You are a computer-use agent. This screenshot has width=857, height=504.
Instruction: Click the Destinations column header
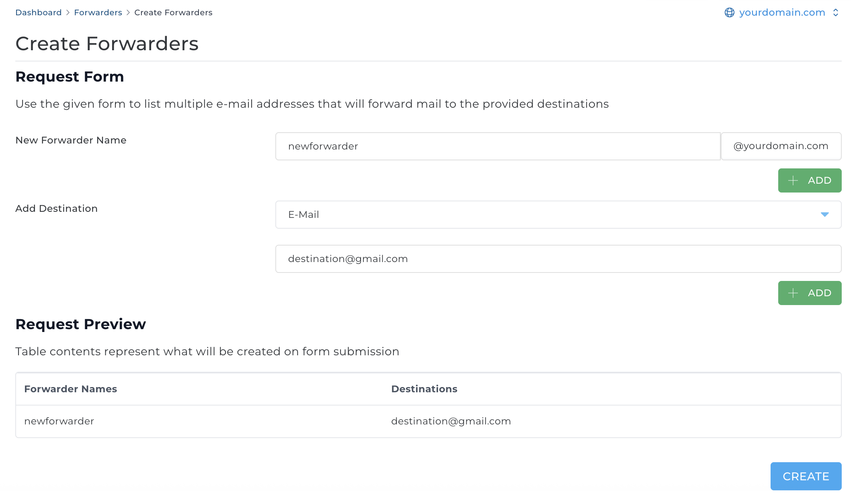[424, 389]
